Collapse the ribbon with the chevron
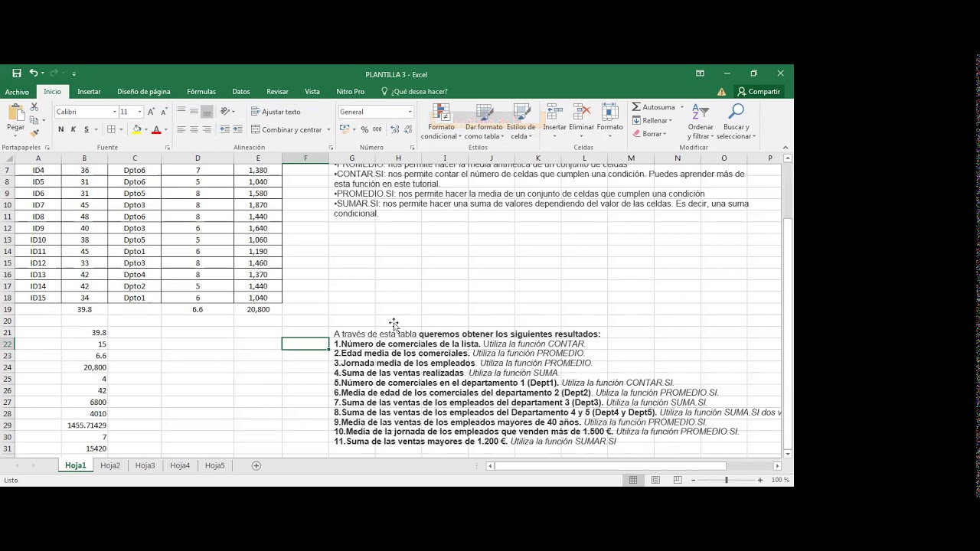Viewport: 980px width, 551px height. (786, 148)
